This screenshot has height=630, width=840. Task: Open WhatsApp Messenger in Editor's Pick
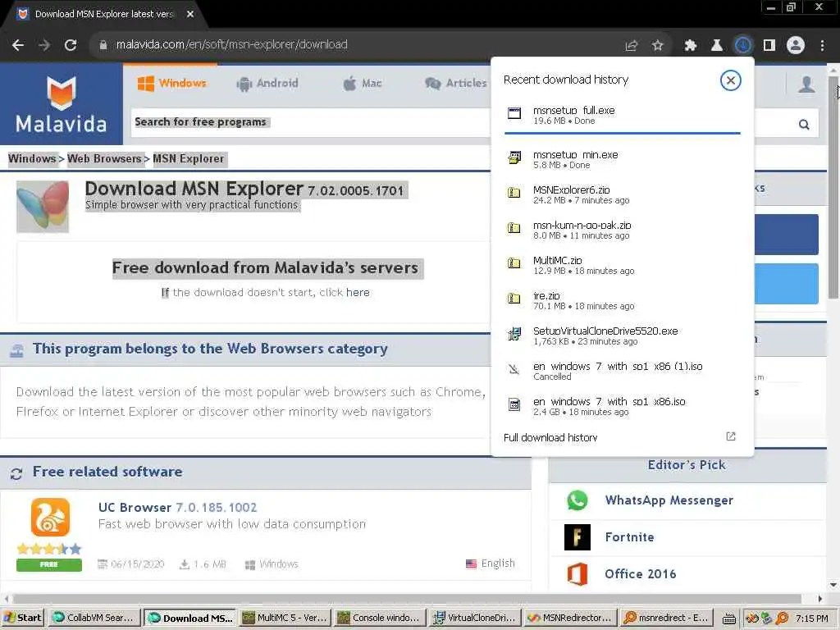[x=669, y=500]
